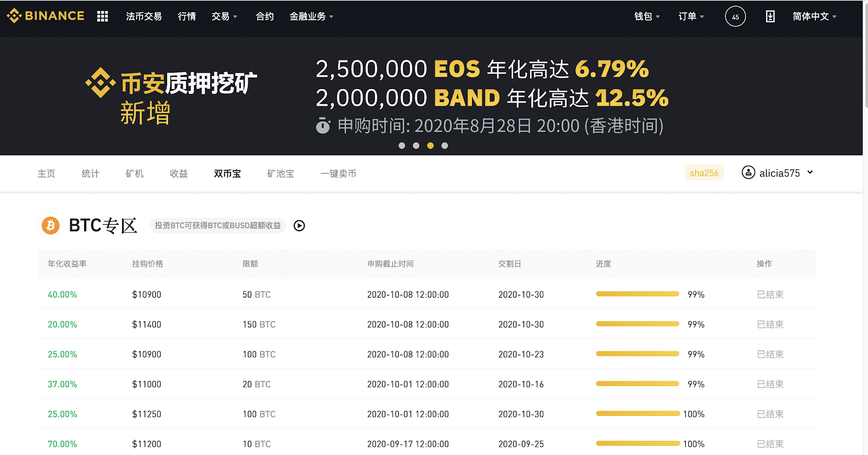Click the sha256 algorithm badge
The width and height of the screenshot is (868, 455).
click(x=704, y=173)
